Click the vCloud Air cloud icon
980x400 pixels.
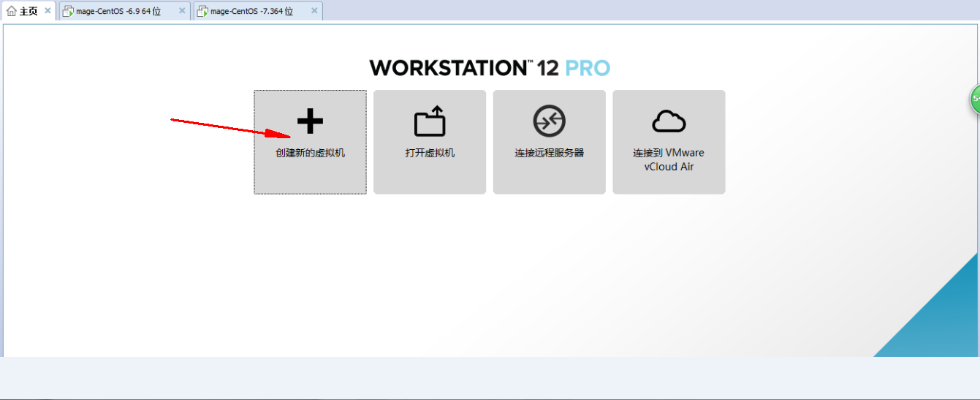[x=669, y=121]
